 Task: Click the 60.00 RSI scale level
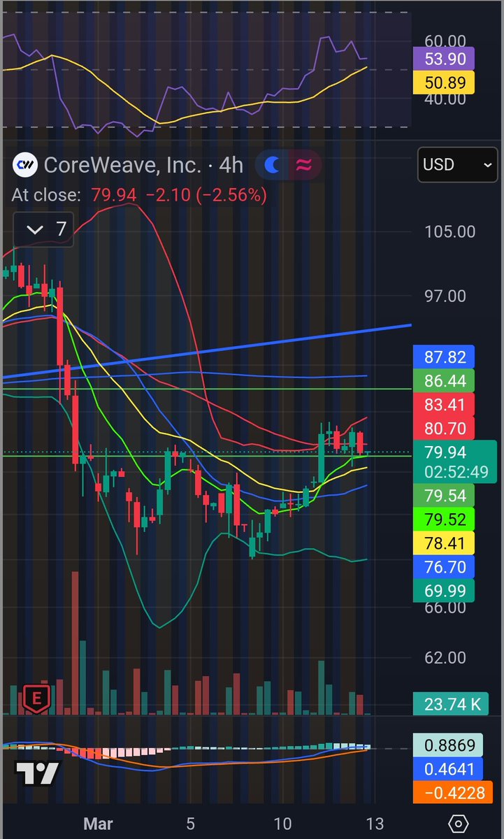(445, 41)
